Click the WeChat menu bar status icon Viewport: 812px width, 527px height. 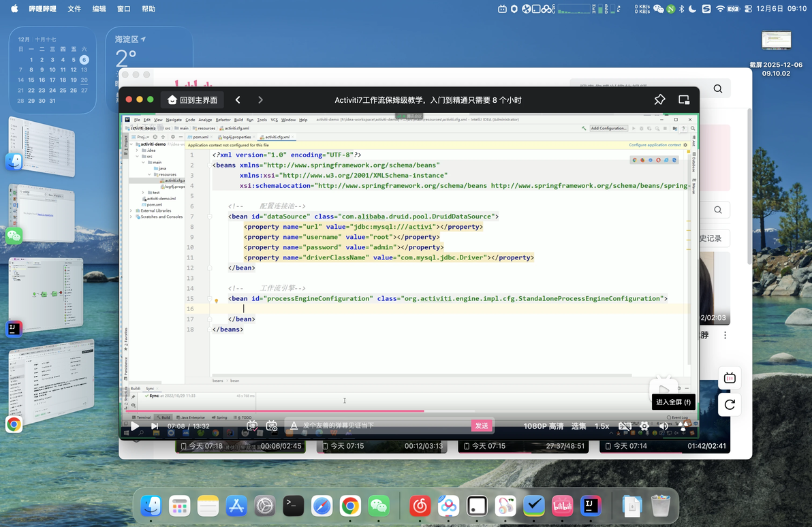pyautogui.click(x=659, y=9)
